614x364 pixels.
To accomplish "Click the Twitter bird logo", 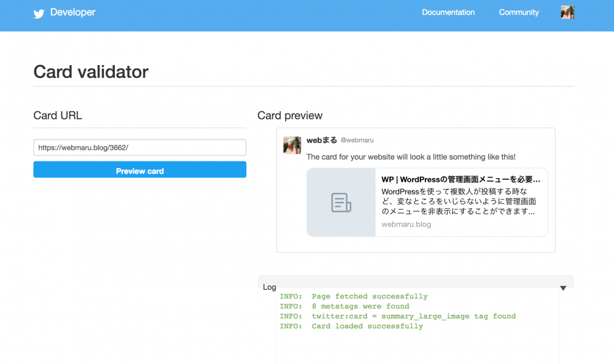I will [x=39, y=14].
